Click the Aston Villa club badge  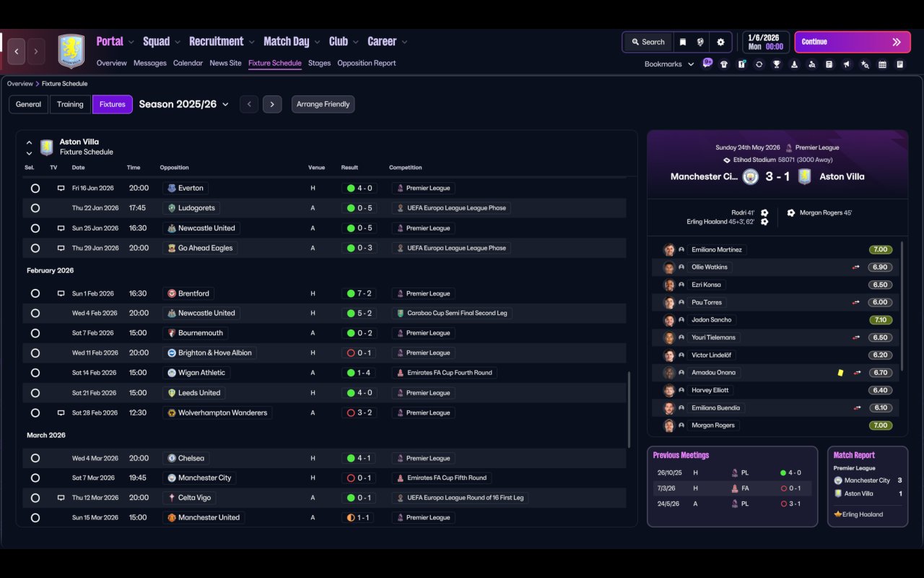pos(71,51)
